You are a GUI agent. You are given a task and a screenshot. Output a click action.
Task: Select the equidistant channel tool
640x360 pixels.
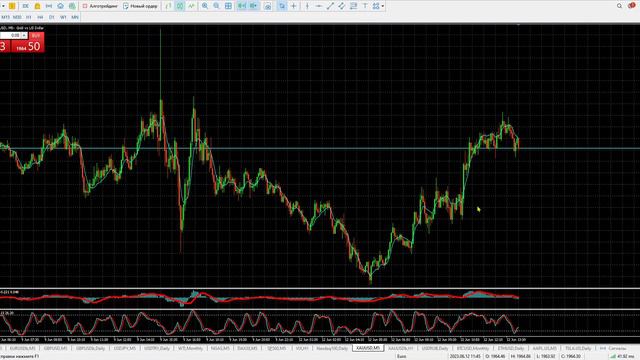(341, 6)
